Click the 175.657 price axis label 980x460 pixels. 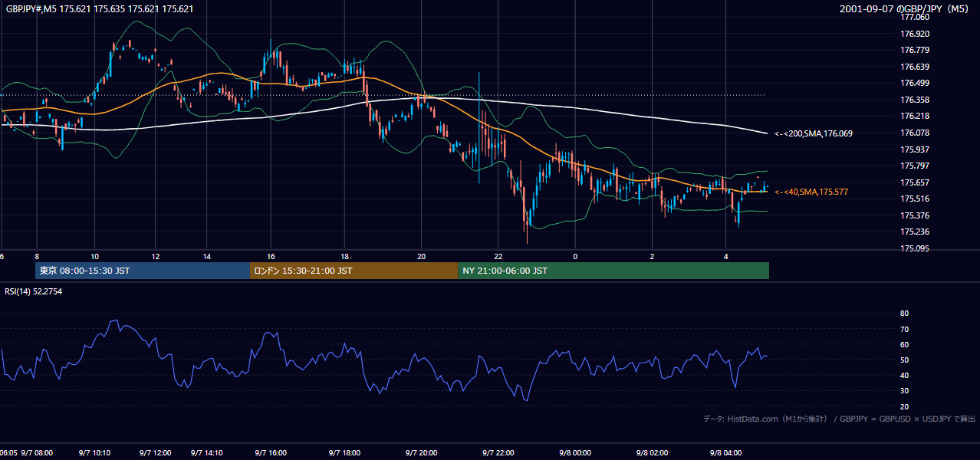(x=915, y=182)
